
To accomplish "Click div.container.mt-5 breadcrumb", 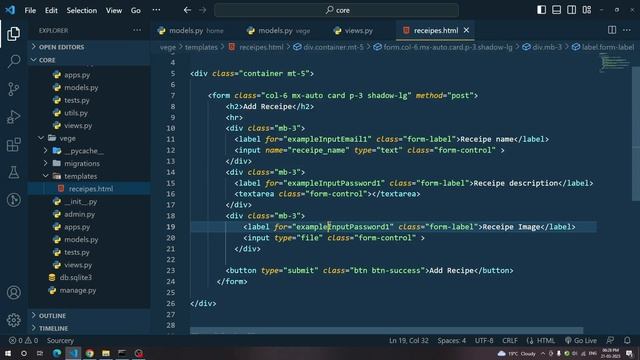I will 333,47.
